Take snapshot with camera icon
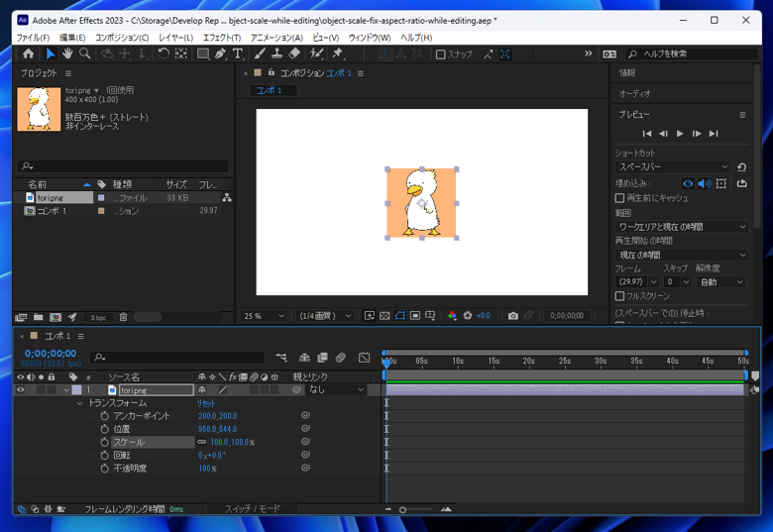The width and height of the screenshot is (773, 532). (513, 316)
